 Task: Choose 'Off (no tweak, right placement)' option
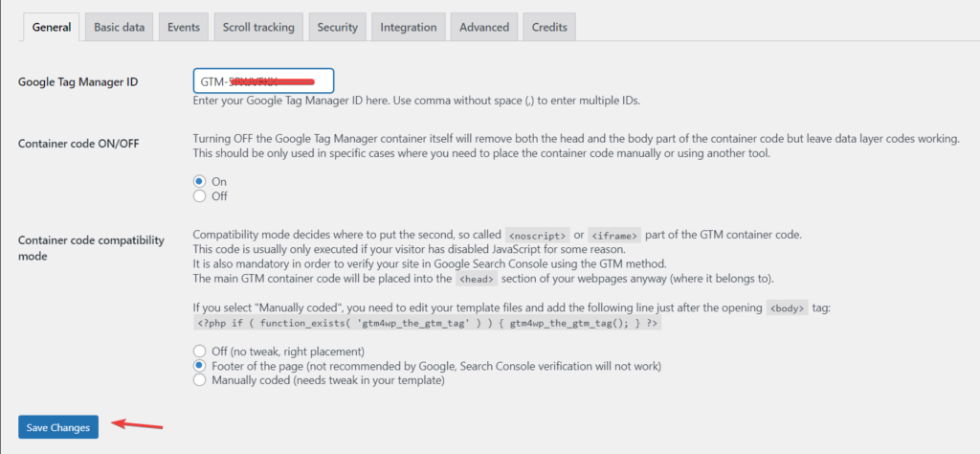tap(200, 351)
